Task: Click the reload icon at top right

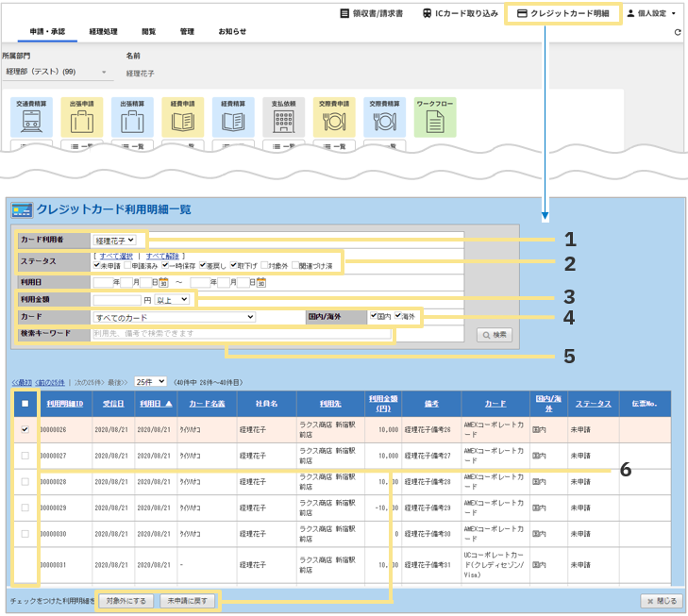Action: [678, 32]
